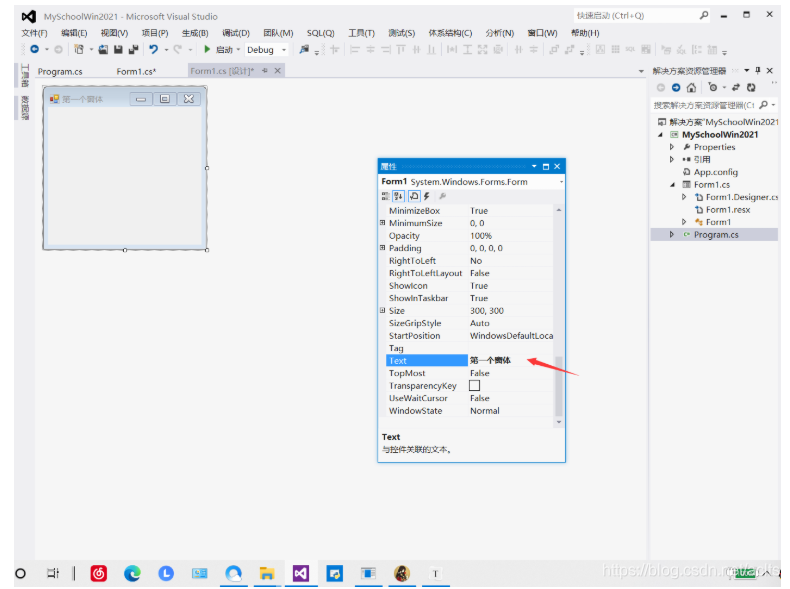Click Home icon in Solution Explorer toolbar
790x589 pixels.
[691, 88]
